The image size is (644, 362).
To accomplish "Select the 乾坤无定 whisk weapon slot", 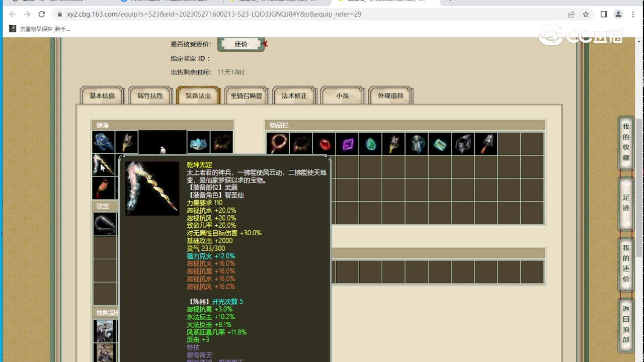I will point(103,165).
